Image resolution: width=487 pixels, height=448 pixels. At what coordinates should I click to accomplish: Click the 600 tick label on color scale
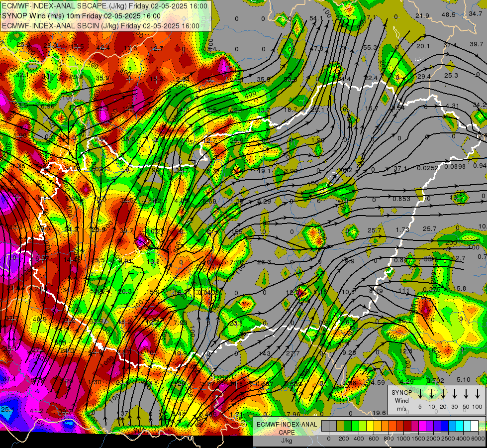374,439
